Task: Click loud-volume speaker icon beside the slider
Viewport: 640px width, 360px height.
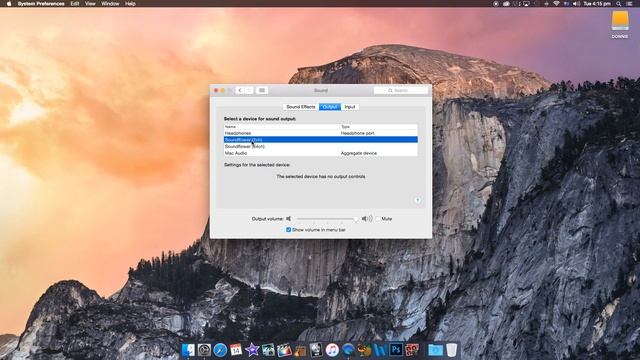Action: [x=367, y=219]
